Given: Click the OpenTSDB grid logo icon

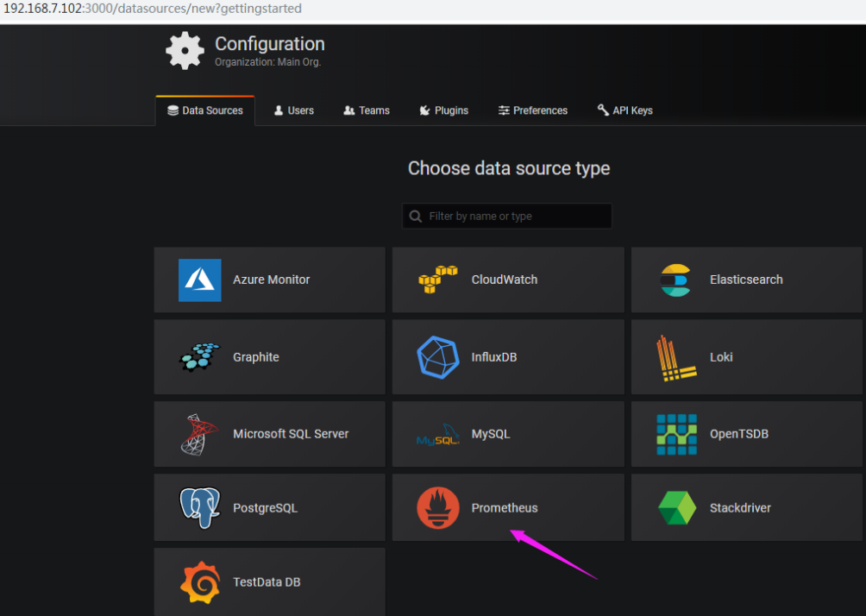Looking at the screenshot, I should 676,434.
